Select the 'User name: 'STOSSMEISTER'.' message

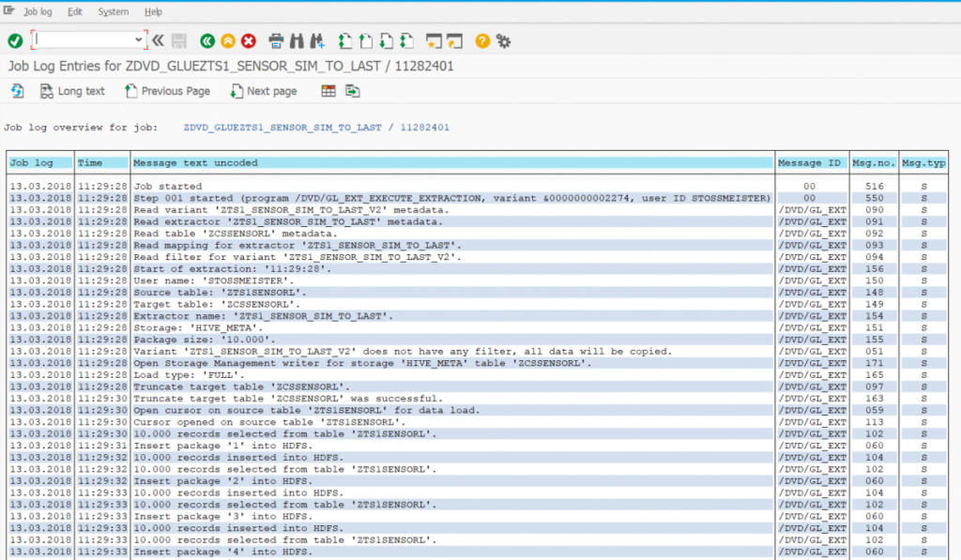[x=214, y=280]
